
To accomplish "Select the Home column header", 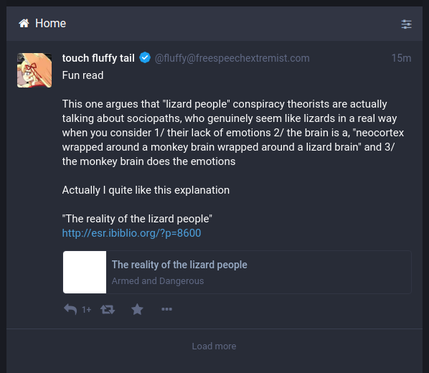I will (214, 23).
